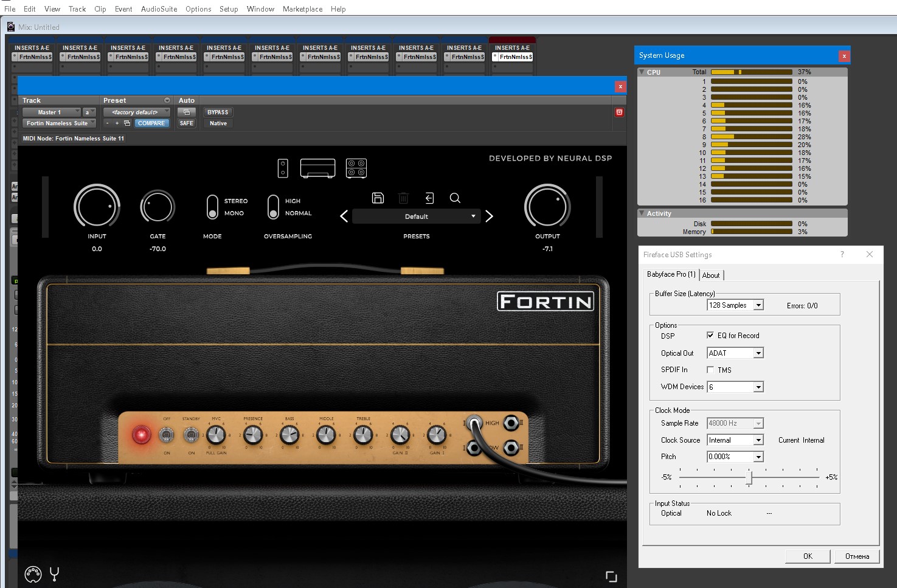This screenshot has width=897, height=588.
Task: Click the PRESENCE knob on amp
Action: pos(253,434)
